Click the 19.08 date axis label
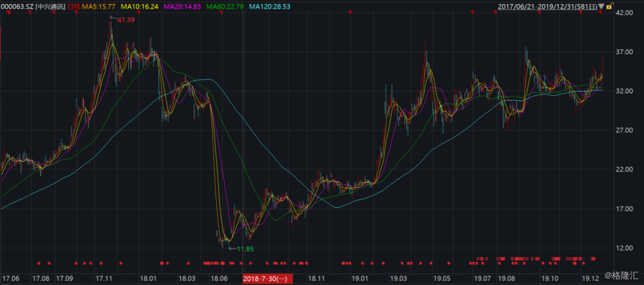This screenshot has height=285, width=644. pos(506,279)
